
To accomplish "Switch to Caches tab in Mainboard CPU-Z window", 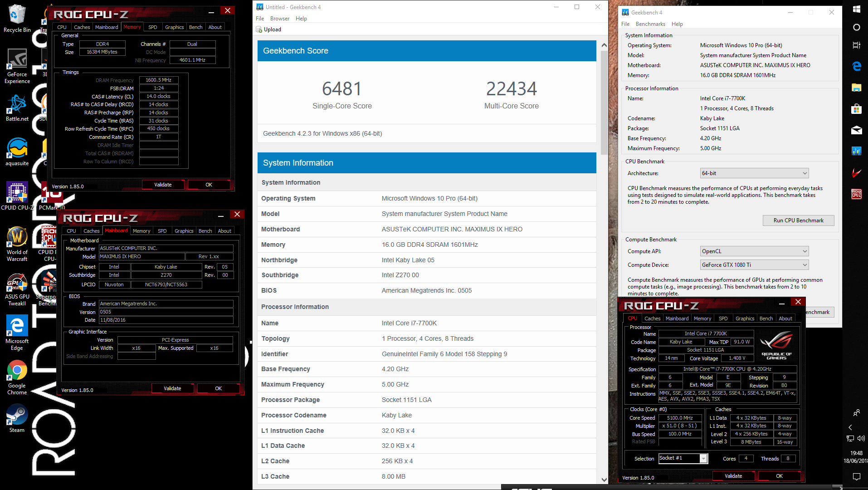I will click(91, 231).
